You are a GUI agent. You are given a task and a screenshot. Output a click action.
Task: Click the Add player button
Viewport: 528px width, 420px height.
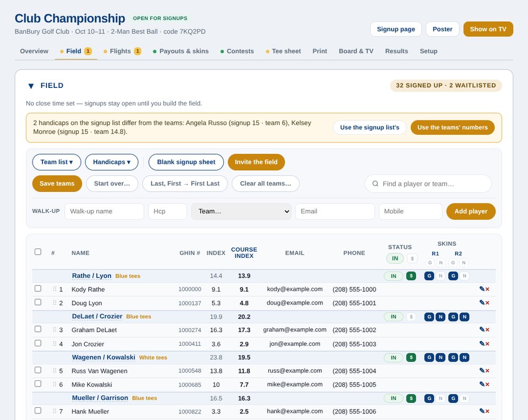[x=471, y=211]
